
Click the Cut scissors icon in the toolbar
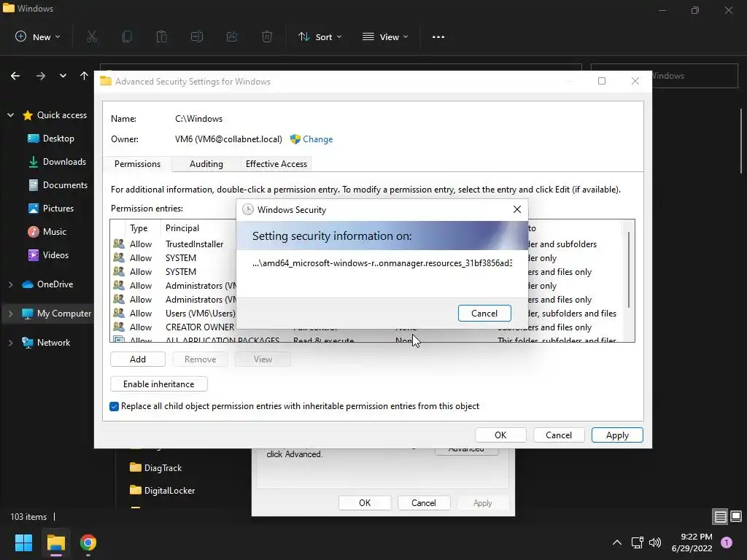pos(92,36)
